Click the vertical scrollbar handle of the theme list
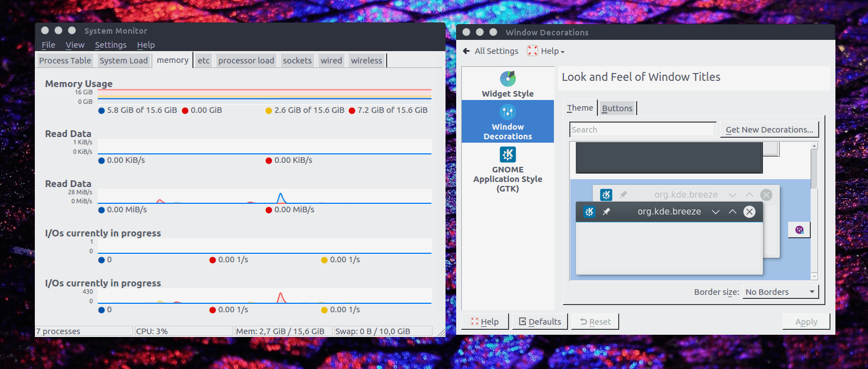Screen dimensions: 868x369 coord(814,168)
